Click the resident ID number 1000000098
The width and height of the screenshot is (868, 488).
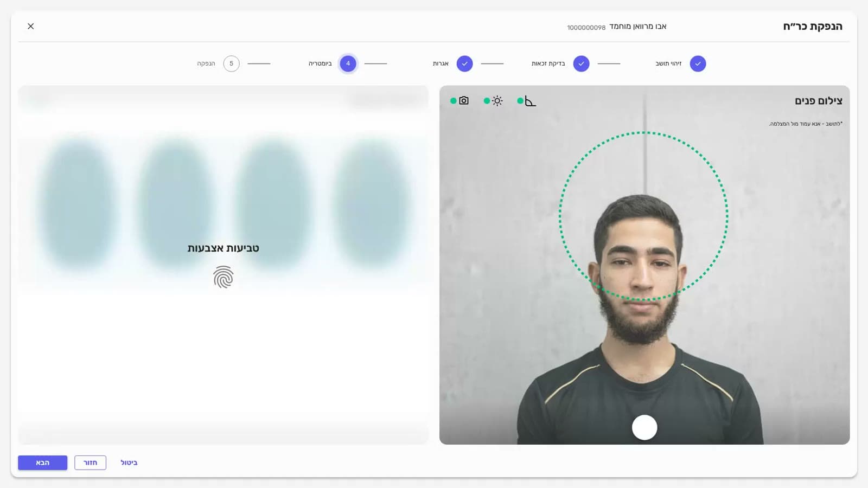(x=586, y=27)
